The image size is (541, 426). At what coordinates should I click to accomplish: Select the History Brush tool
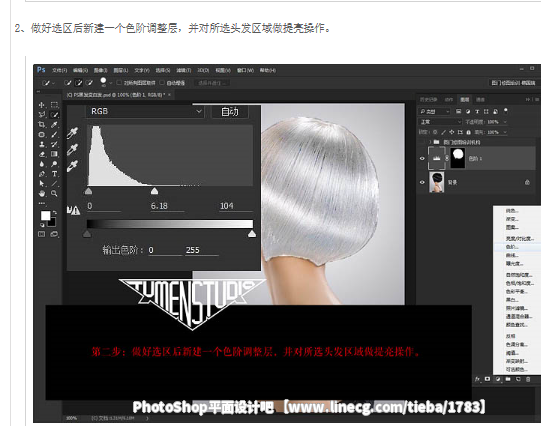coord(54,144)
